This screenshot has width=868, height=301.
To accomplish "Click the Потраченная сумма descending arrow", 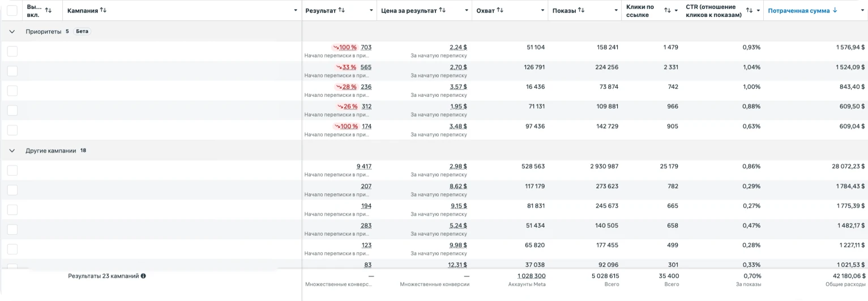I will coord(835,11).
